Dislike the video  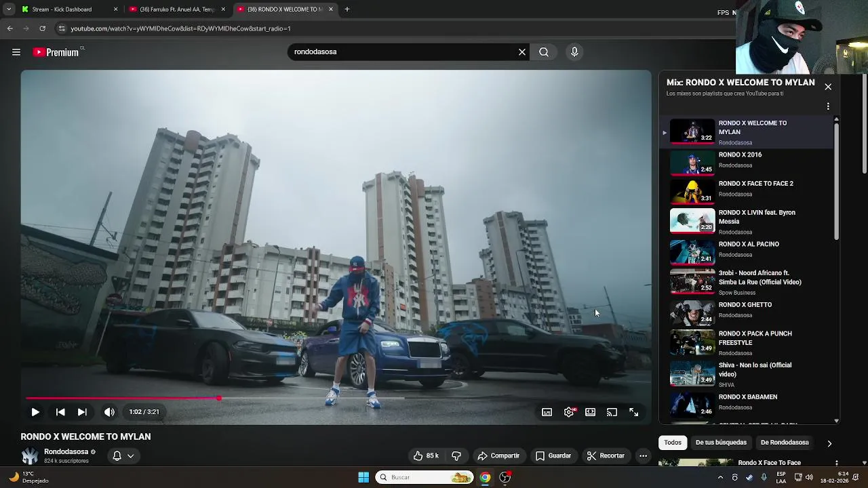[456, 455]
